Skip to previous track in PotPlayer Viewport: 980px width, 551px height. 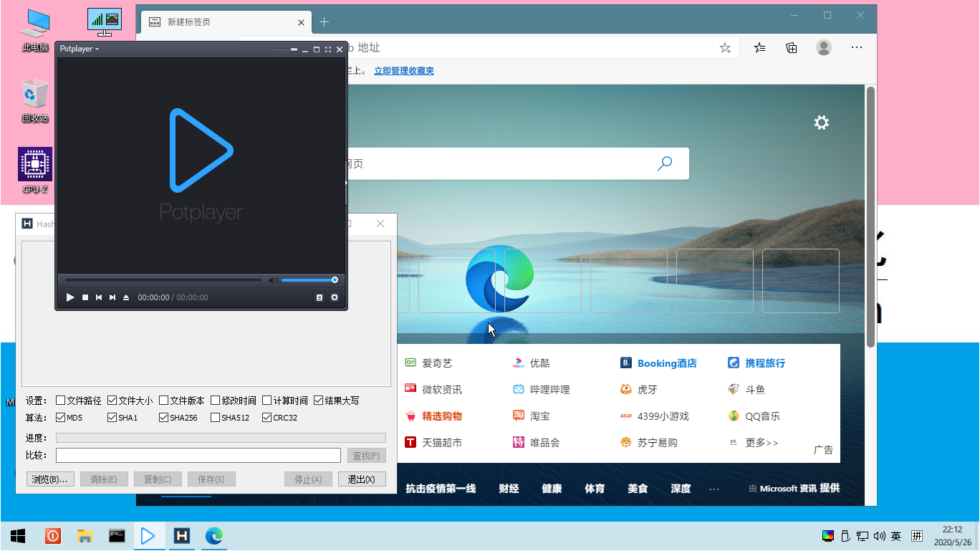point(99,297)
